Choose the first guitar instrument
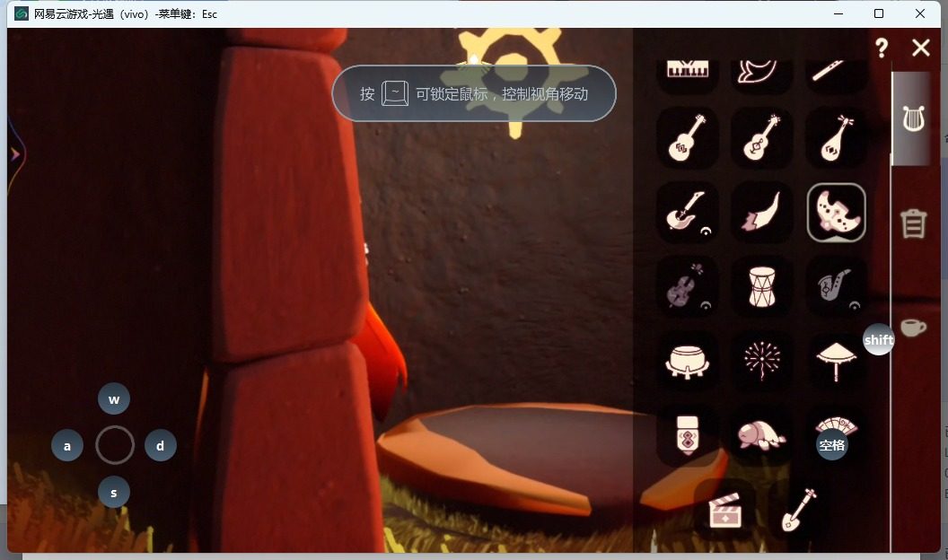Viewport: 948px width, 560px height. point(688,137)
